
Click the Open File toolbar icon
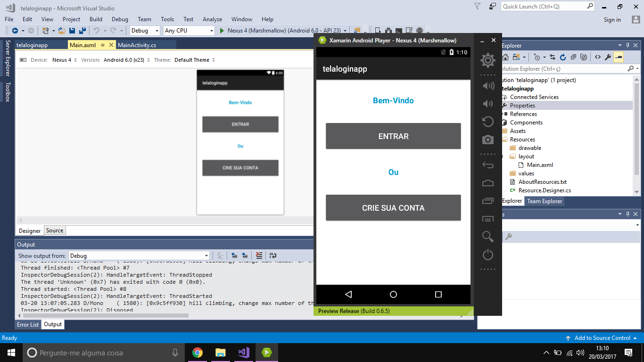[61, 31]
